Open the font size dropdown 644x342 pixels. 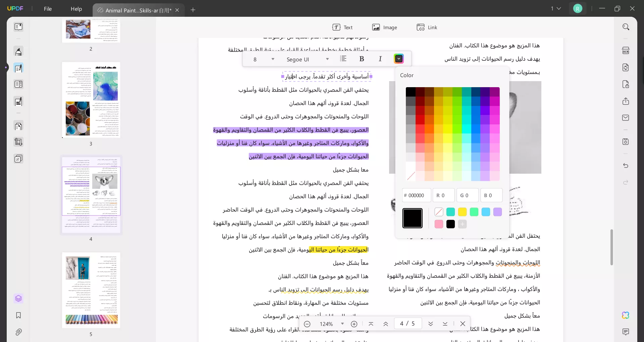(273, 59)
